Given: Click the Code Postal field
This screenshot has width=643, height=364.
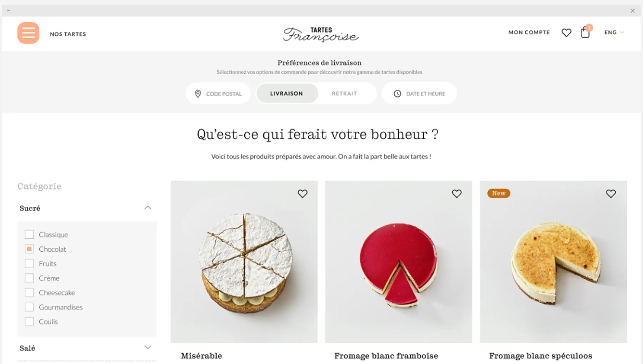Looking at the screenshot, I should pos(218,93).
